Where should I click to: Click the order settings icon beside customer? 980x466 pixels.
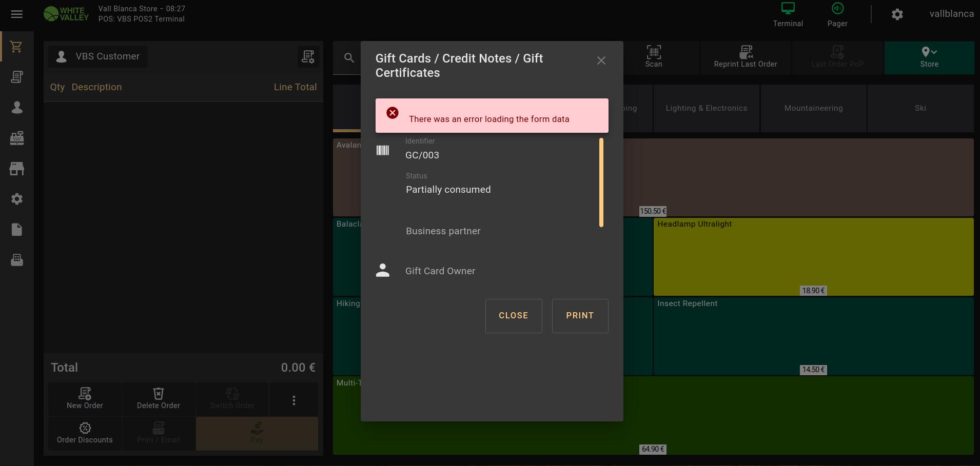tap(308, 56)
